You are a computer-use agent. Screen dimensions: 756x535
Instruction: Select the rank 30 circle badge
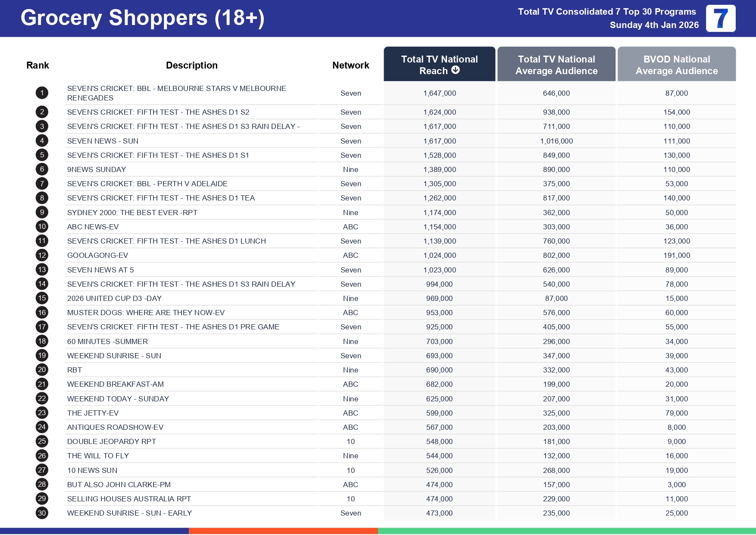tap(42, 513)
